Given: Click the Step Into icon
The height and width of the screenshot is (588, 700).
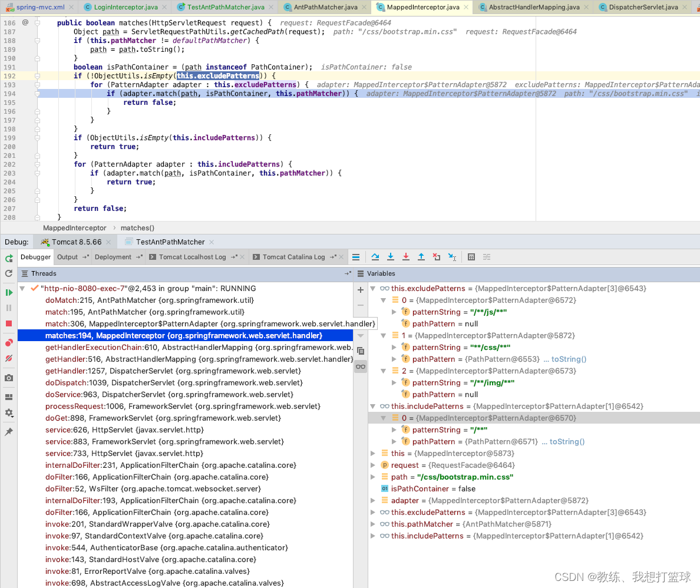Looking at the screenshot, I should [x=391, y=256].
